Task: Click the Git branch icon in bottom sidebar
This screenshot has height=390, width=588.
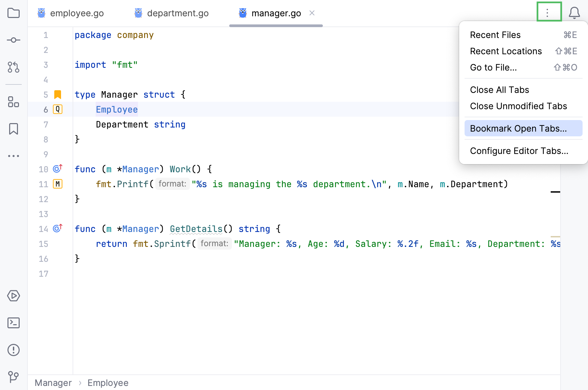Action: click(x=13, y=377)
